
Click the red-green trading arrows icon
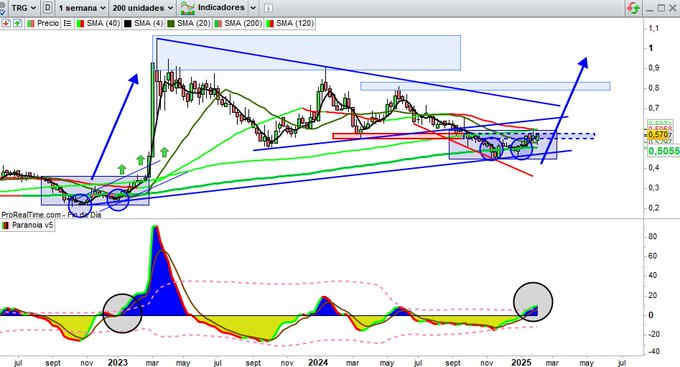[x=634, y=8]
